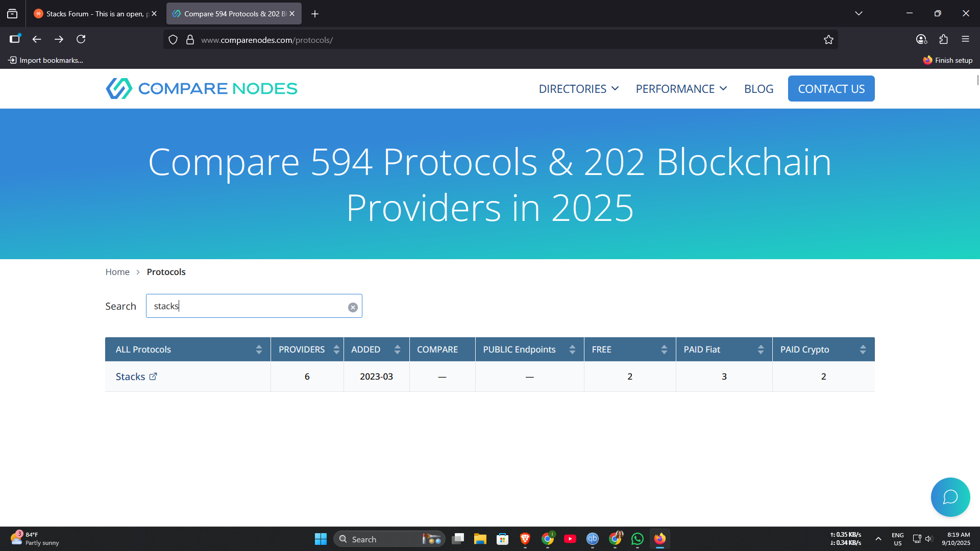Show hidden system tray icons
This screenshot has height=551, width=980.
click(x=878, y=539)
